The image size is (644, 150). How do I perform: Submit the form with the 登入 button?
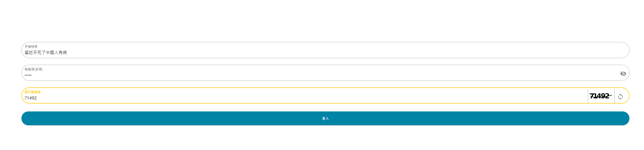click(x=325, y=118)
